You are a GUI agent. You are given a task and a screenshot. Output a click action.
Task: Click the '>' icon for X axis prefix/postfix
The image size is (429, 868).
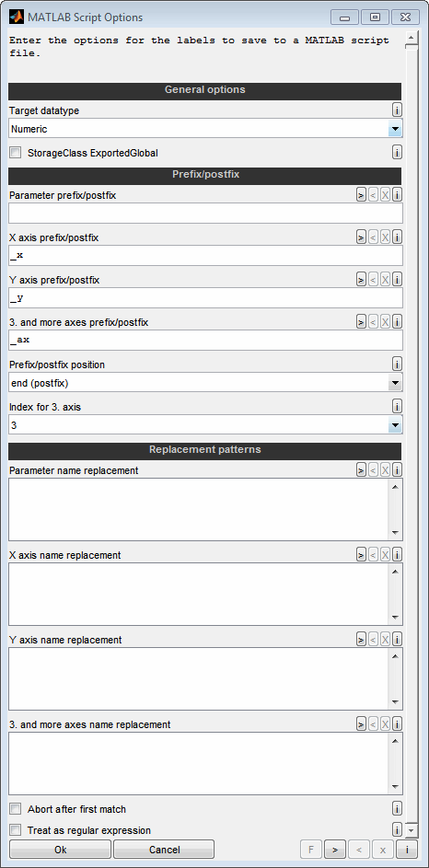[x=360, y=237]
